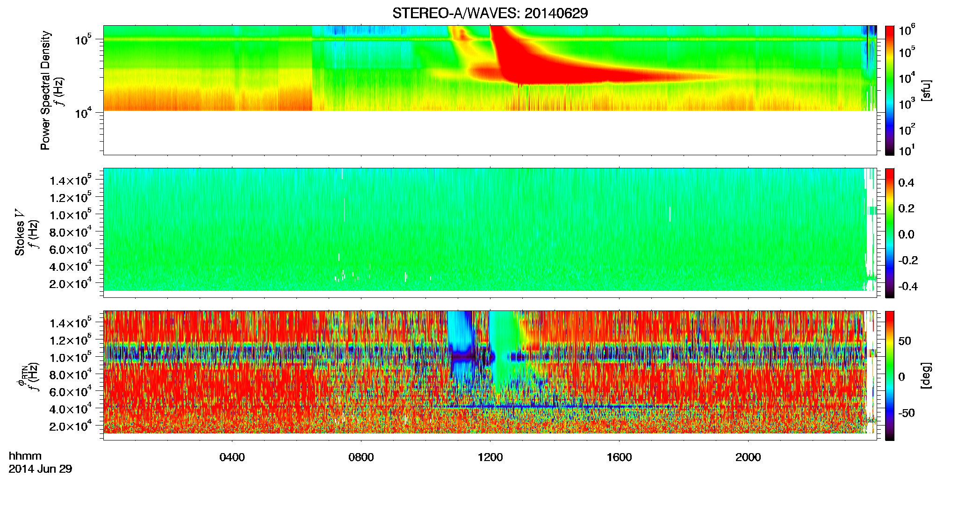Click the 0.2 label on the Stokes V color bar
The width and height of the screenshot is (980, 505).
pos(906,209)
